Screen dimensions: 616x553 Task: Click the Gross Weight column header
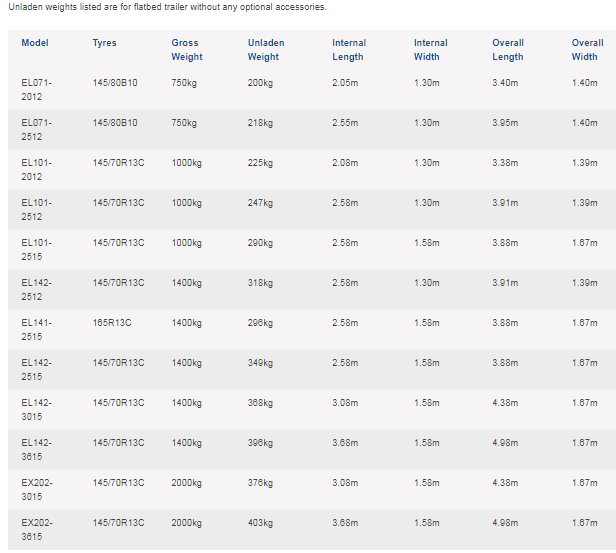point(186,50)
